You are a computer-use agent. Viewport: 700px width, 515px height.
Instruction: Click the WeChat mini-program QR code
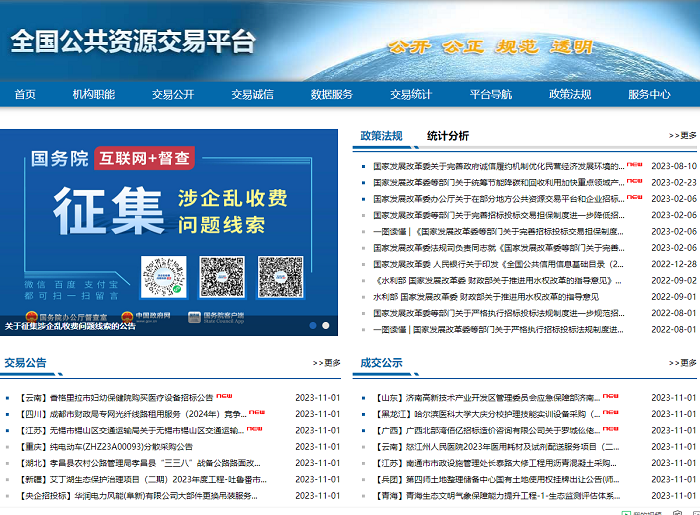point(163,277)
